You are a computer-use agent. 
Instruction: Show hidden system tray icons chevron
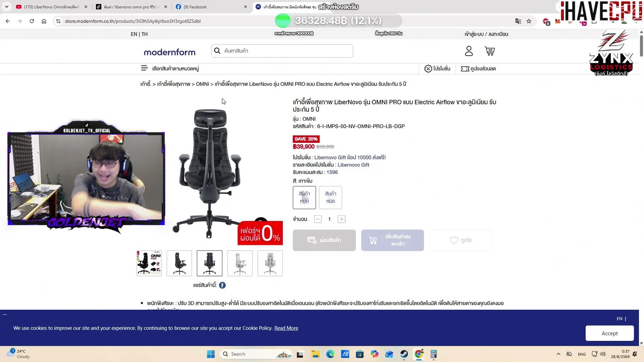tap(558, 354)
